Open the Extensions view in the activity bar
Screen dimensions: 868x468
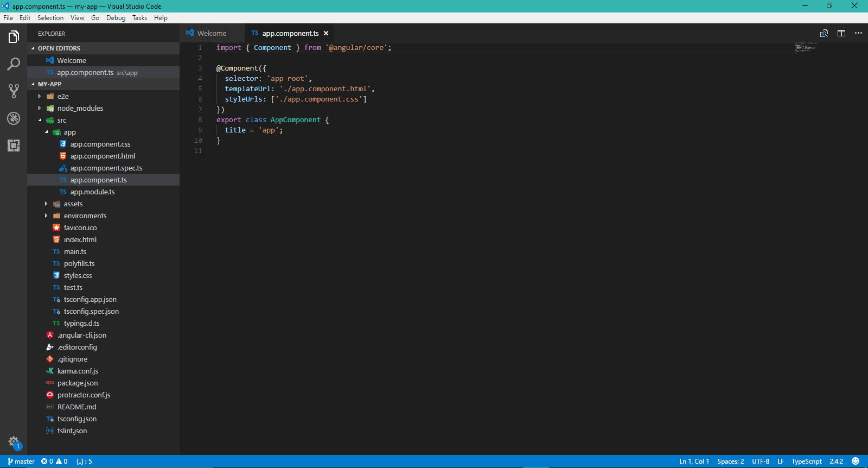pyautogui.click(x=14, y=146)
